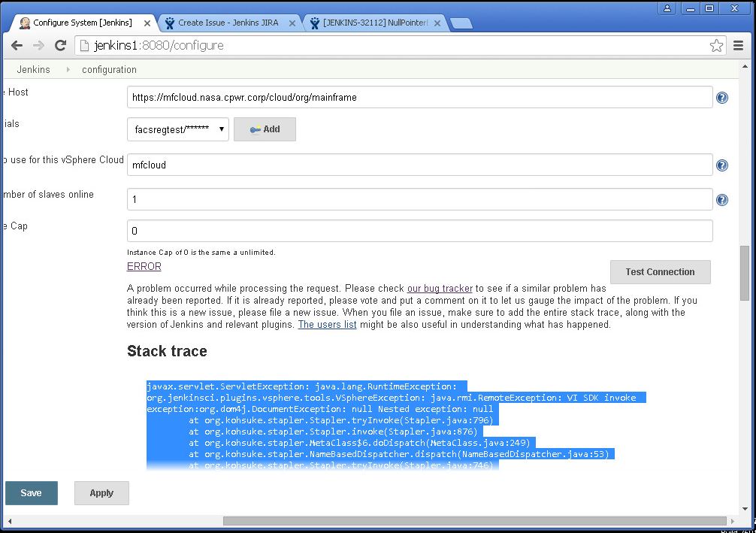Expand the Jenkins breadcrumb arrow
Viewport: 756px width, 533px height.
coord(67,70)
